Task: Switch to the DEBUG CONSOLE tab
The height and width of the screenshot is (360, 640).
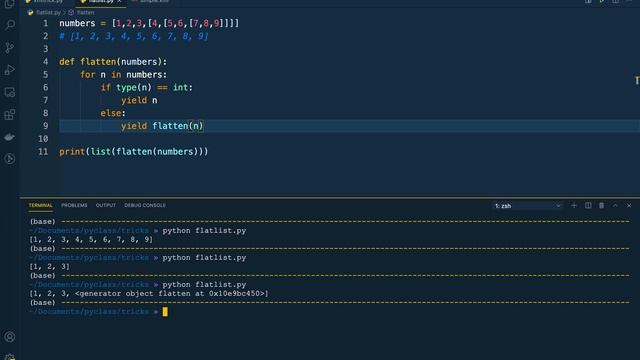Action: tap(145, 205)
